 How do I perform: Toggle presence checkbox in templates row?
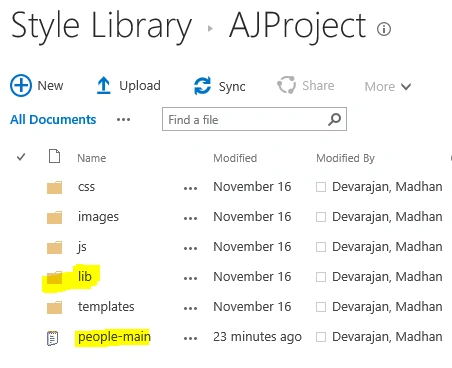321,307
